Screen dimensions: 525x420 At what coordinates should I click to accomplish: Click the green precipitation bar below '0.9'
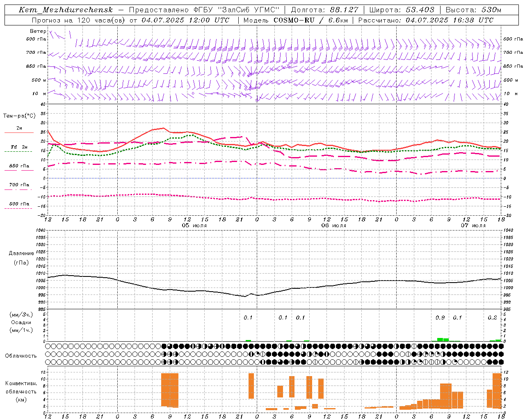[x=440, y=340]
